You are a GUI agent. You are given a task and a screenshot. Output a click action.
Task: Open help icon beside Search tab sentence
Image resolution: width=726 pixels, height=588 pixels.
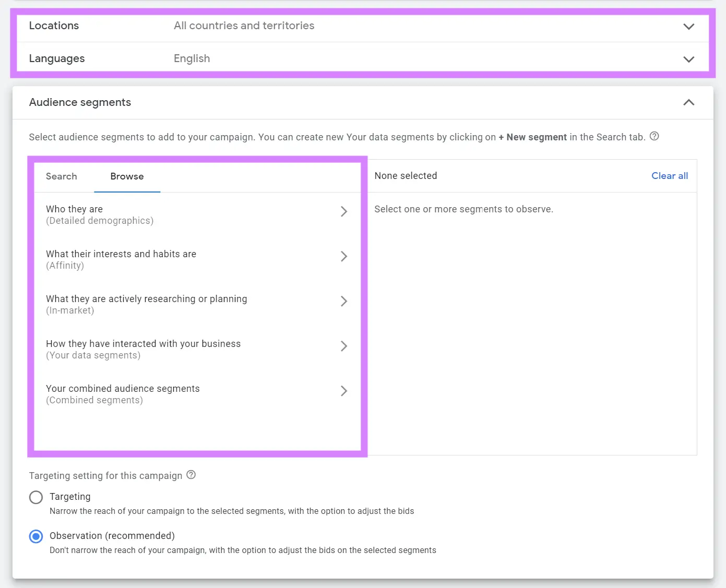tap(654, 136)
